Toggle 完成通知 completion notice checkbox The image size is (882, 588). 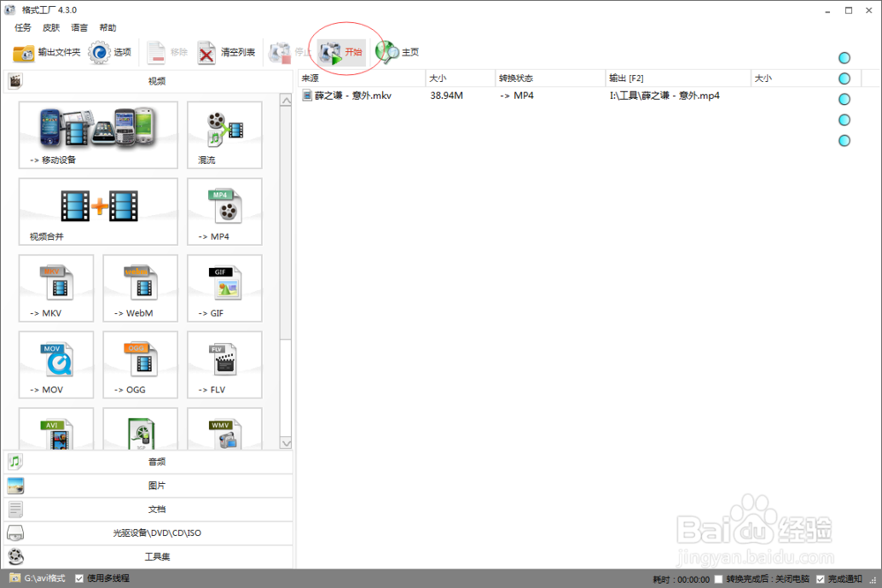820,579
